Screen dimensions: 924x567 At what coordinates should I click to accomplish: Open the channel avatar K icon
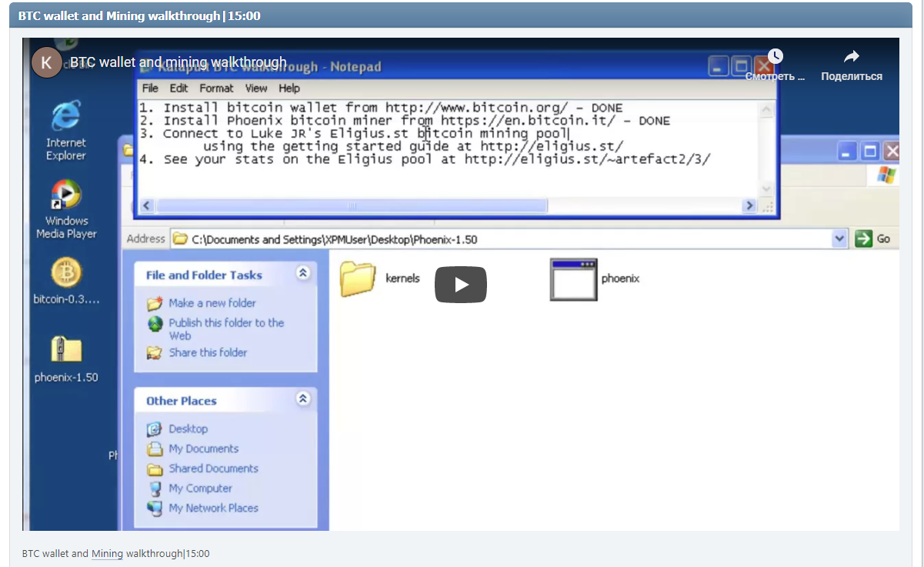46,62
